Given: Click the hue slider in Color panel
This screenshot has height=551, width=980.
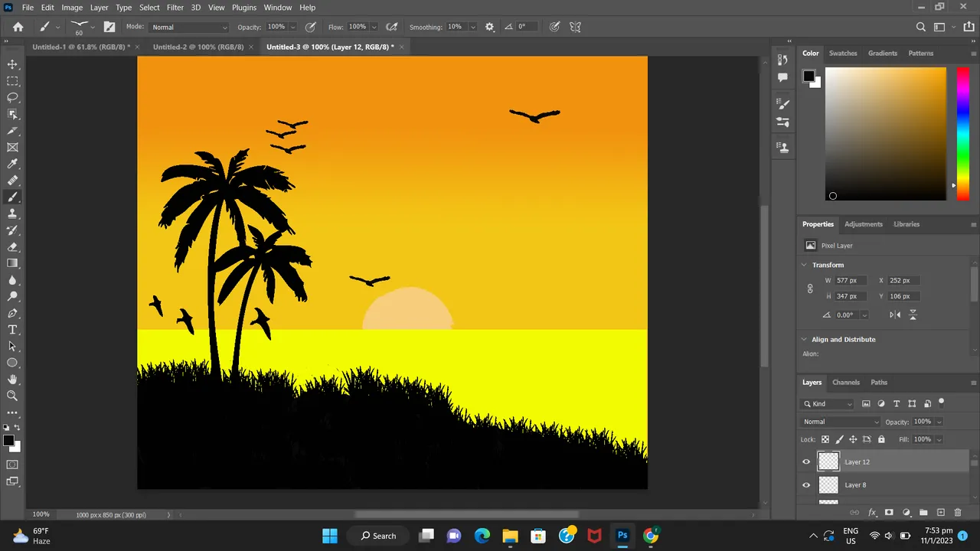Looking at the screenshot, I should pos(963,134).
